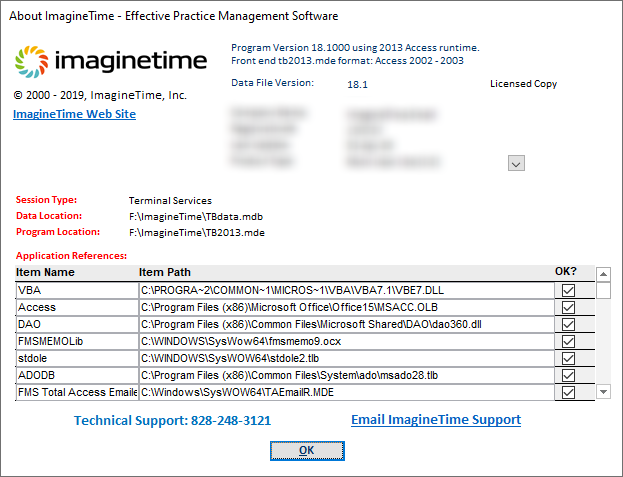Click the references list scroll up arrow
The width and height of the screenshot is (623, 477).
click(x=603, y=274)
